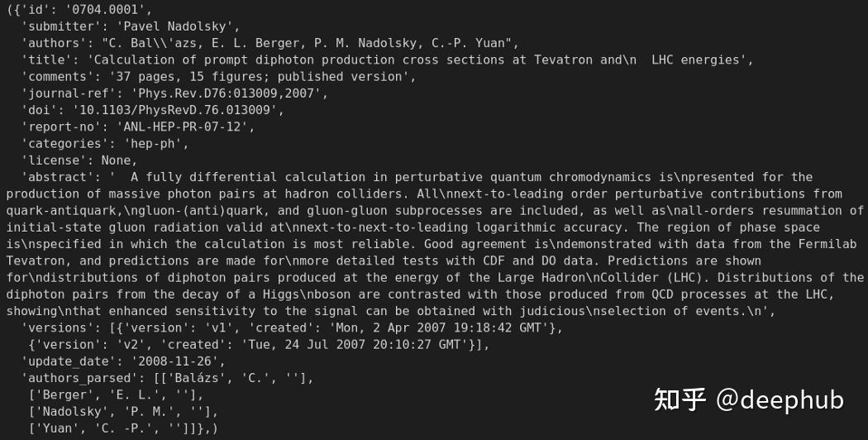Click the license value 'None'

117,160
